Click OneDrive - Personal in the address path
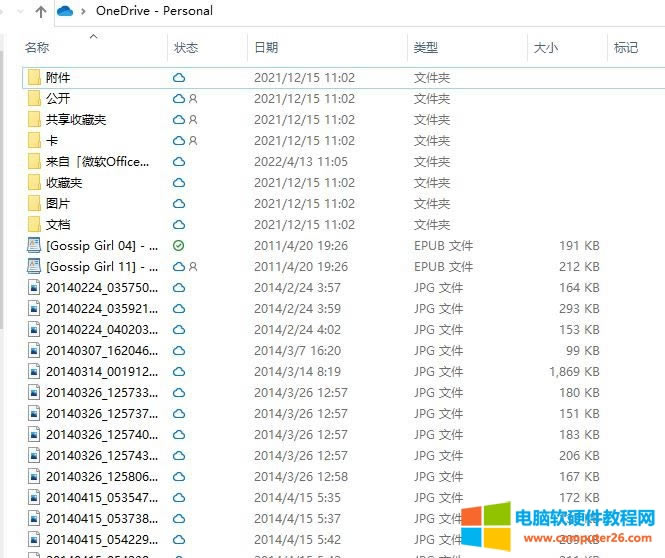665x558 pixels. pyautogui.click(x=153, y=11)
